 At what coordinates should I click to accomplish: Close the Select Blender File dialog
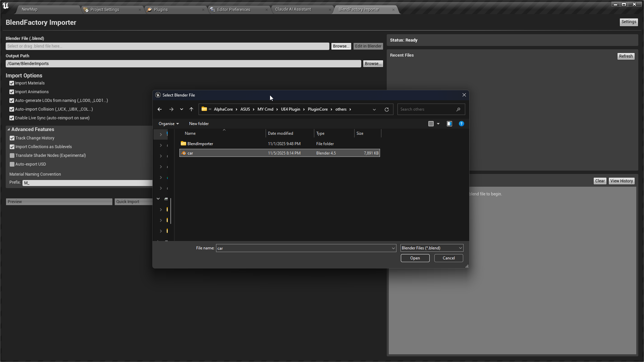(x=464, y=95)
